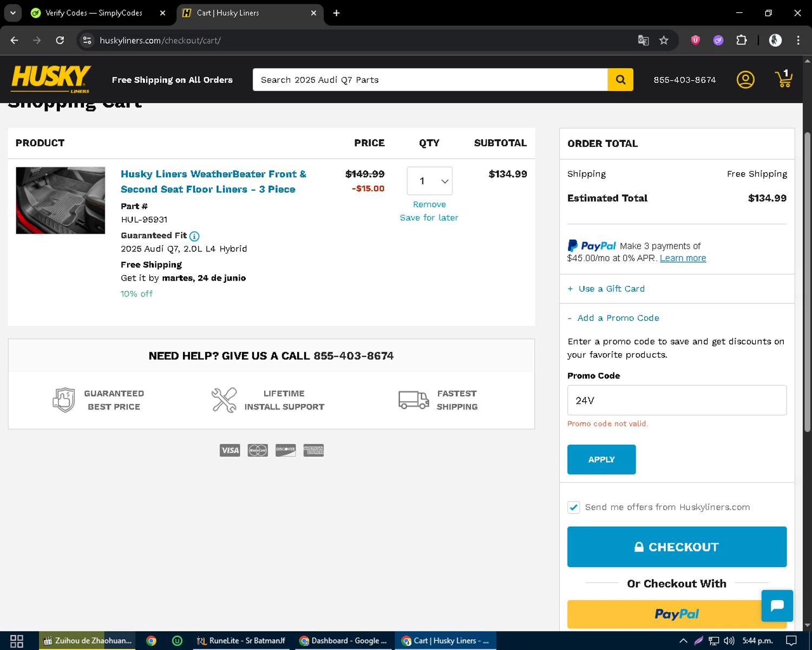Click the yellow search magnifier button
The width and height of the screenshot is (812, 650).
(620, 80)
